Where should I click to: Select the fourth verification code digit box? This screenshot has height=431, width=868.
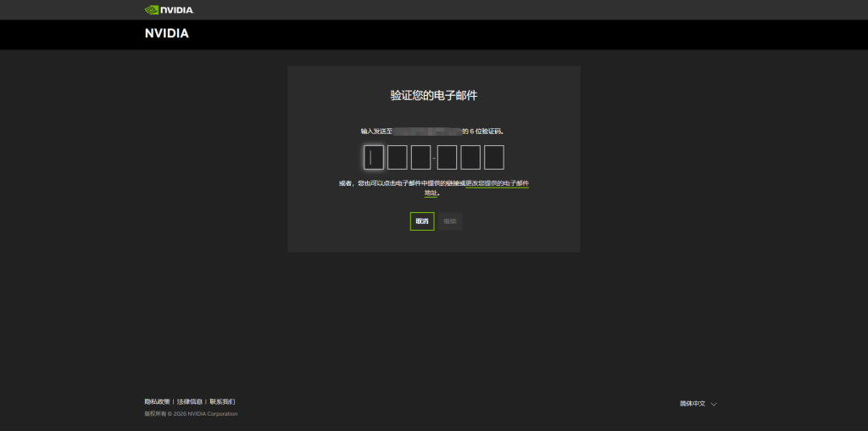coord(447,157)
